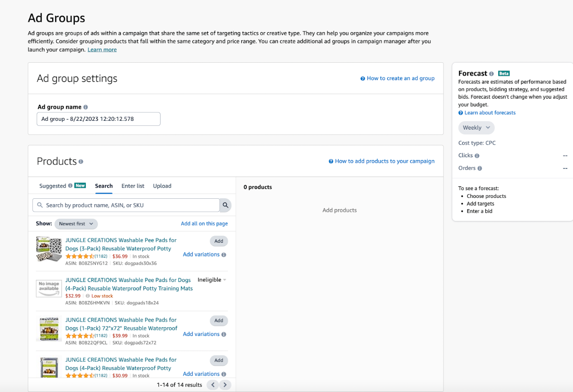
Task: Click Learn about forecasts link
Action: click(x=487, y=113)
